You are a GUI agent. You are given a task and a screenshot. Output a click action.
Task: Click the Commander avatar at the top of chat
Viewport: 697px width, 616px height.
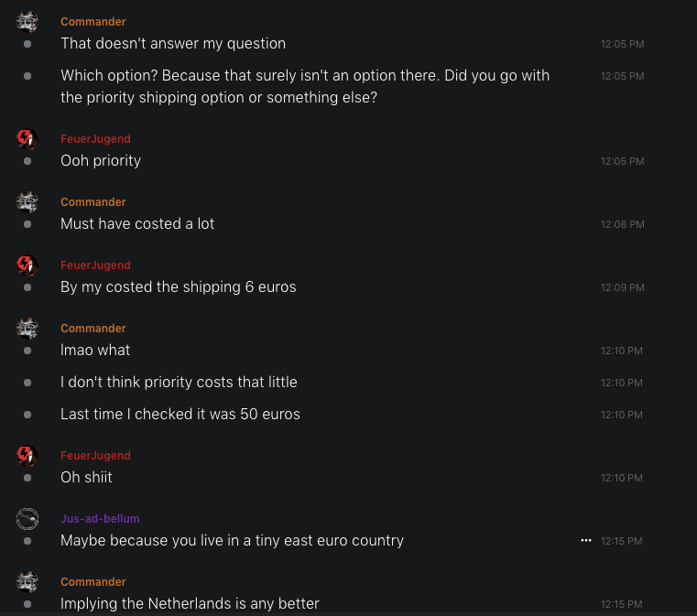click(27, 22)
